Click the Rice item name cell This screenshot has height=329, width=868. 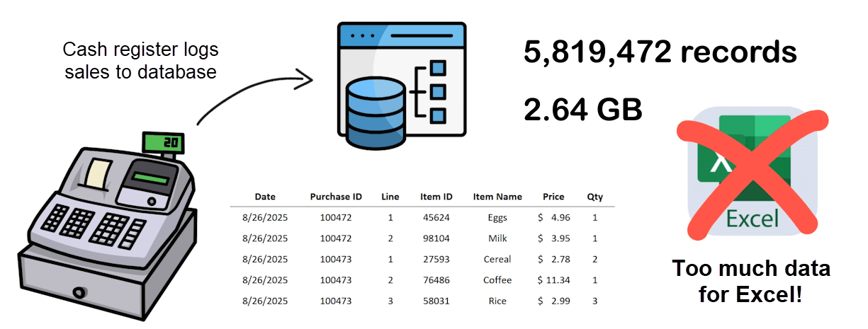pyautogui.click(x=497, y=301)
